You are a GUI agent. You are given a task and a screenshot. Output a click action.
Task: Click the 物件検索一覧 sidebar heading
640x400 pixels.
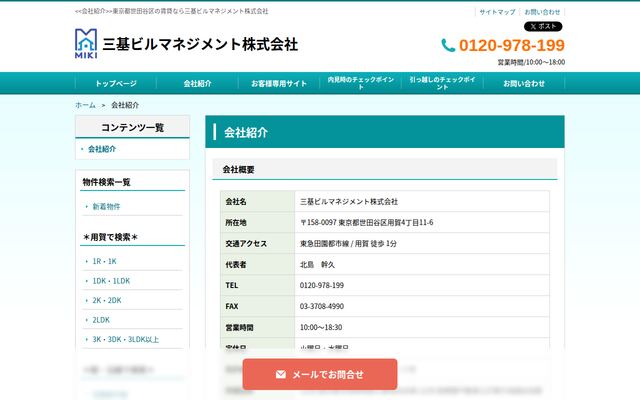click(107, 182)
